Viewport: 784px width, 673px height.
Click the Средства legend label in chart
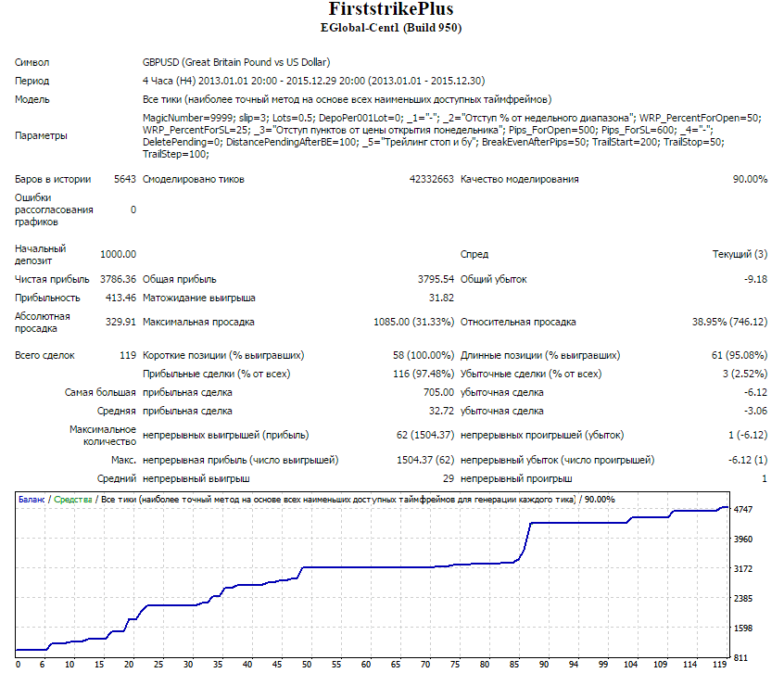[73, 499]
